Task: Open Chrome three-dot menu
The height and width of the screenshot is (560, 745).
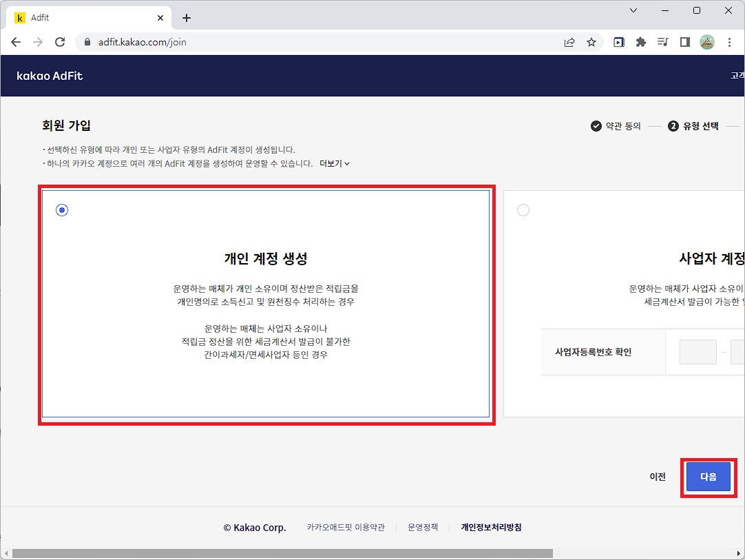Action: (x=729, y=42)
